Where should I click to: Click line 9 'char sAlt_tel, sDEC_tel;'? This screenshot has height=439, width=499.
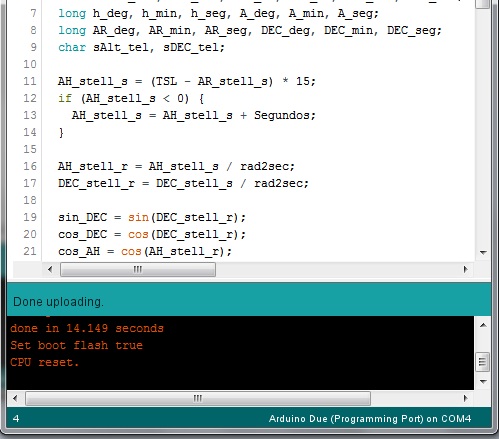(x=142, y=47)
